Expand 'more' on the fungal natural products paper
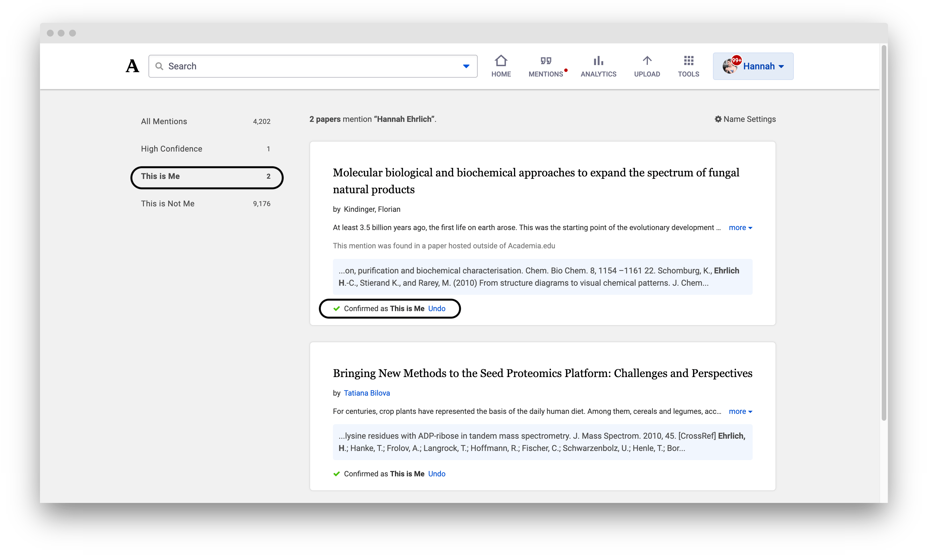 tap(740, 228)
